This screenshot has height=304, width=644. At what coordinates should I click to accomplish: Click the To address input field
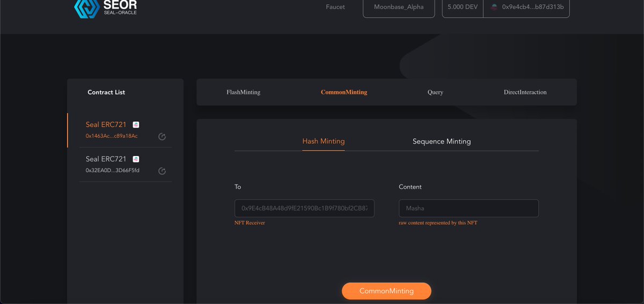click(304, 208)
